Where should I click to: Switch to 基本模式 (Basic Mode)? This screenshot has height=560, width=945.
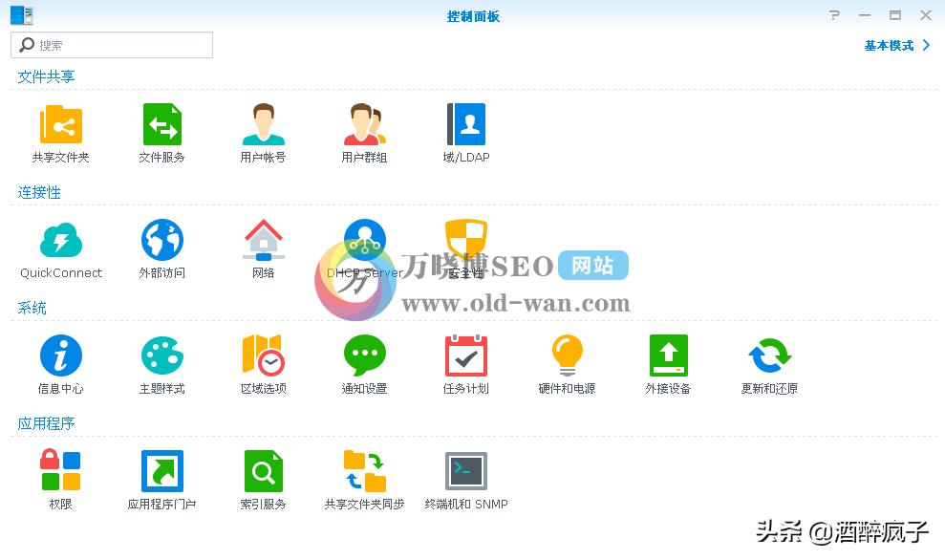tap(891, 45)
